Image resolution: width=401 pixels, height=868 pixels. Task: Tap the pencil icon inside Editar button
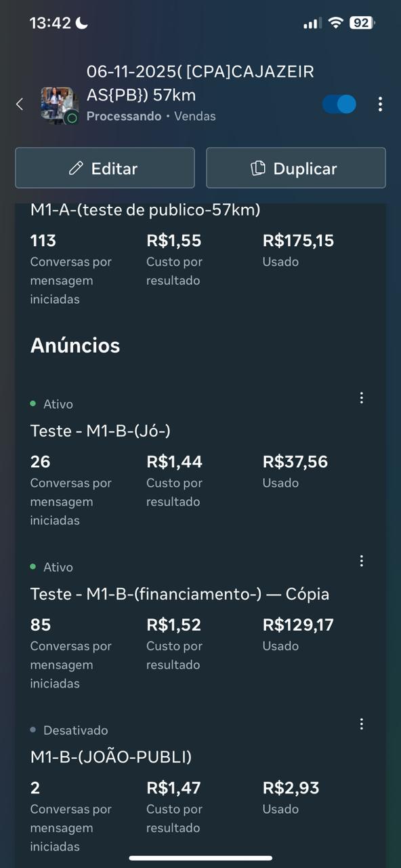pyautogui.click(x=76, y=167)
